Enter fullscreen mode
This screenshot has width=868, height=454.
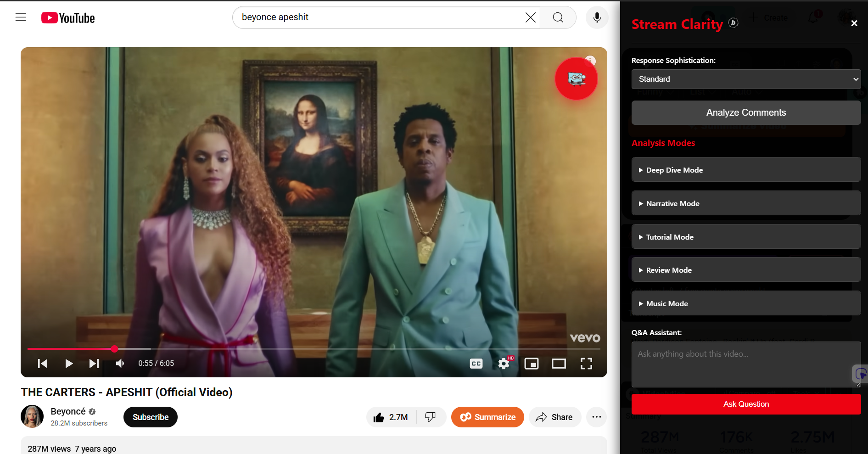586,364
